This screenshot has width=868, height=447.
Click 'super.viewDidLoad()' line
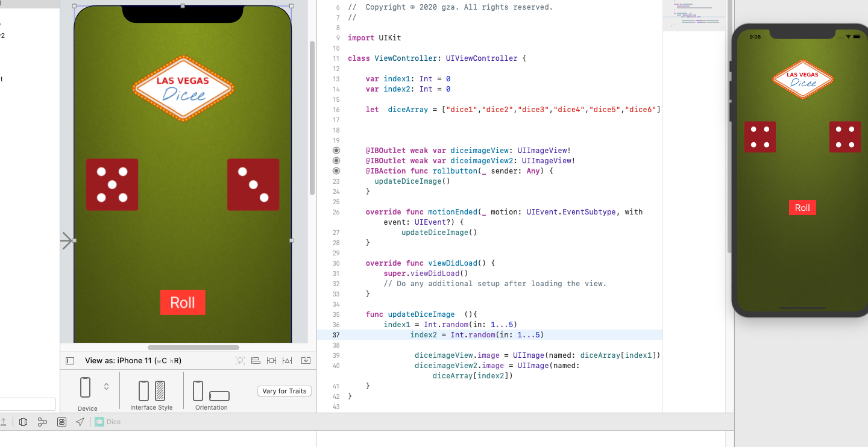click(x=426, y=274)
